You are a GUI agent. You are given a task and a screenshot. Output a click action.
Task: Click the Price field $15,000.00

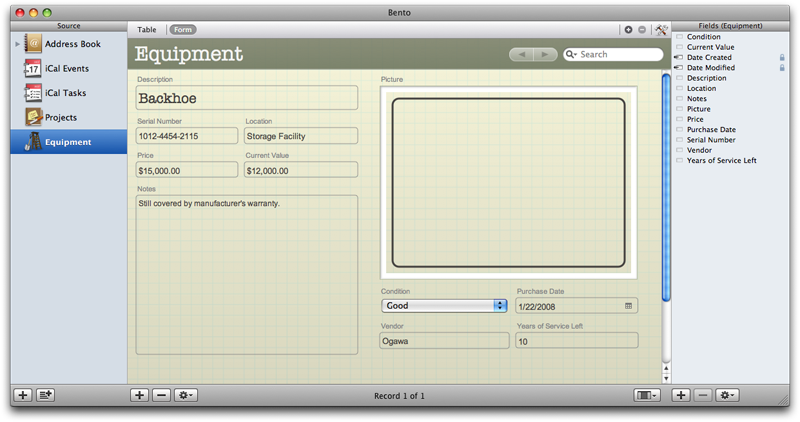coord(187,170)
